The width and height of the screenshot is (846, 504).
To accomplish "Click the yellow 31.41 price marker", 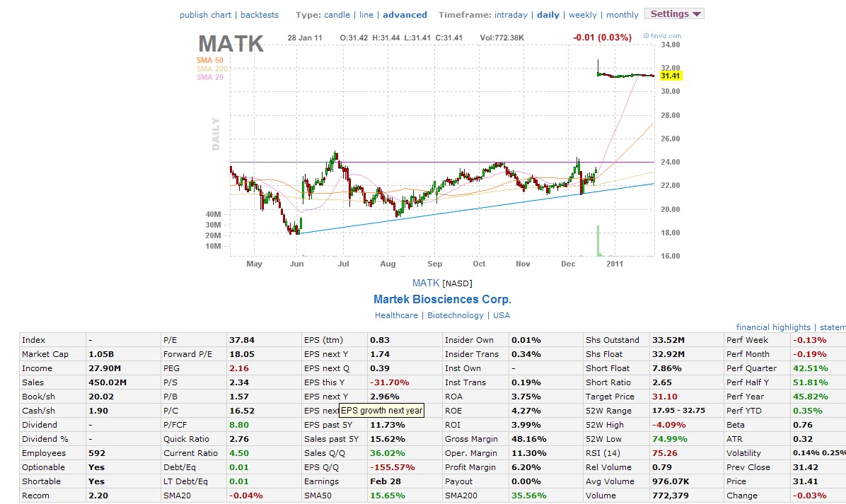I will 671,76.
